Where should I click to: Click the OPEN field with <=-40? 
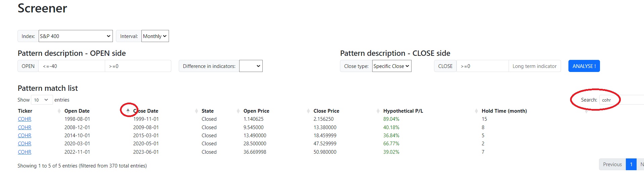click(x=72, y=66)
